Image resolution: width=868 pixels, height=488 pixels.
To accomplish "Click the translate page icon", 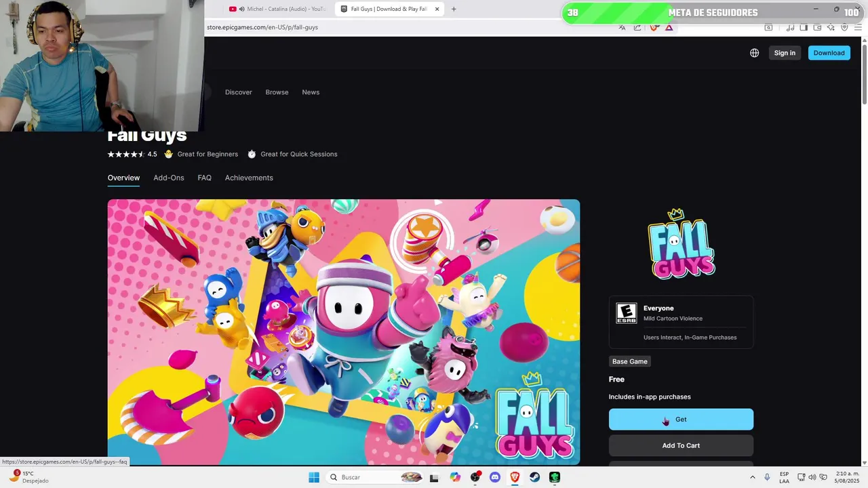I will [x=622, y=27].
